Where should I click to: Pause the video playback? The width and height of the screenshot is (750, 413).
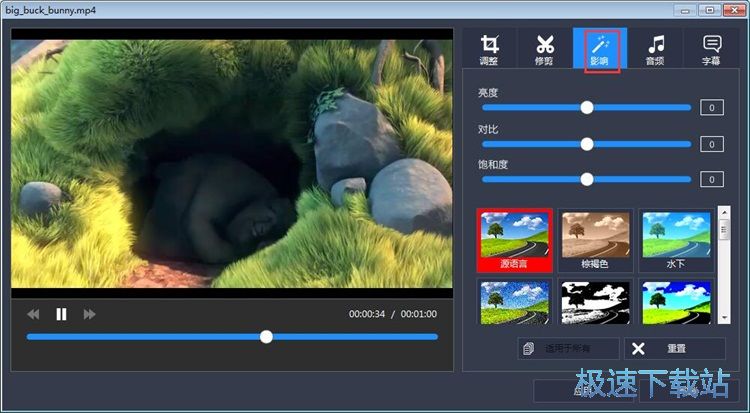point(61,314)
